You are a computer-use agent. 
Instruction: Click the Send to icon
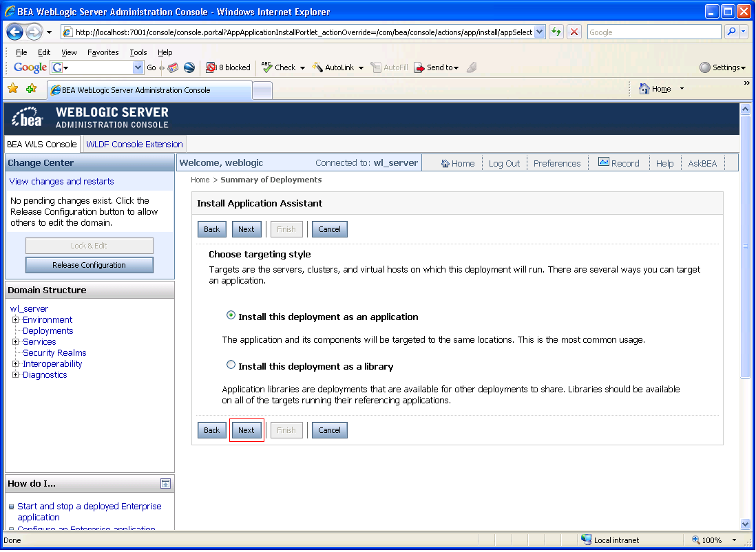pos(419,67)
